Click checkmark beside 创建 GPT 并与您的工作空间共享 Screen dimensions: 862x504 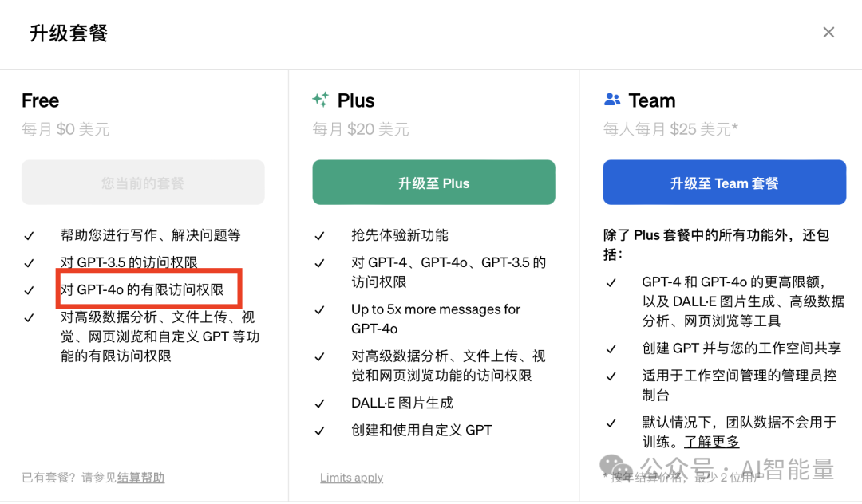tap(611, 349)
